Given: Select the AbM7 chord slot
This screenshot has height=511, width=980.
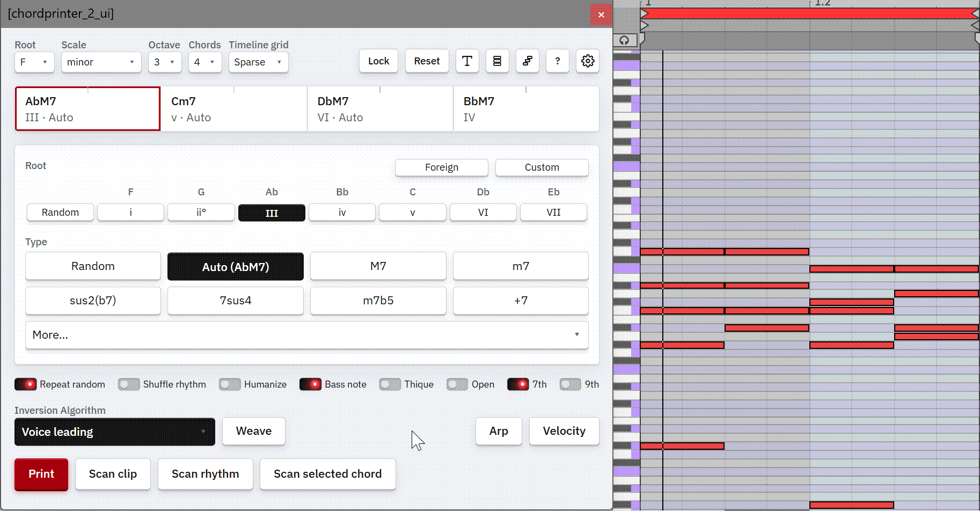Looking at the screenshot, I should click(88, 109).
